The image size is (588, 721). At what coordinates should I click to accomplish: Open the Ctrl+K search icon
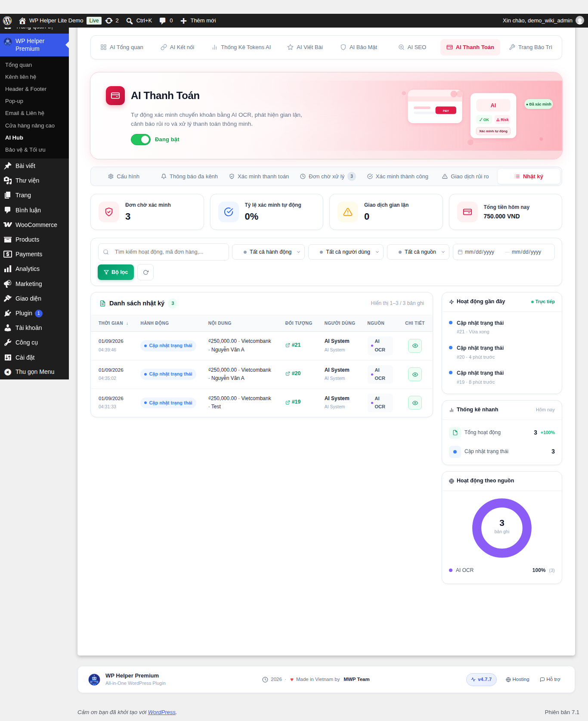pyautogui.click(x=129, y=21)
